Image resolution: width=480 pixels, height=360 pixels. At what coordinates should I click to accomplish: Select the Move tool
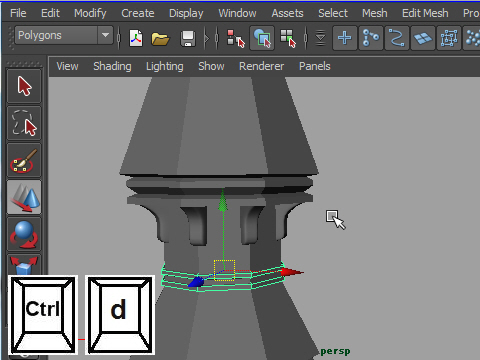click(24, 197)
